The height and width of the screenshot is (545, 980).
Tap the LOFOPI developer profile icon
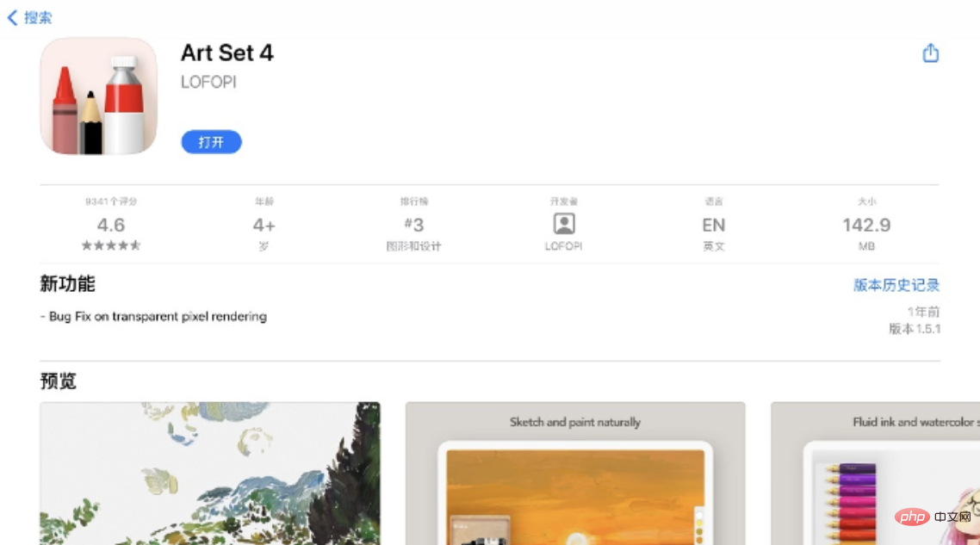coord(564,224)
